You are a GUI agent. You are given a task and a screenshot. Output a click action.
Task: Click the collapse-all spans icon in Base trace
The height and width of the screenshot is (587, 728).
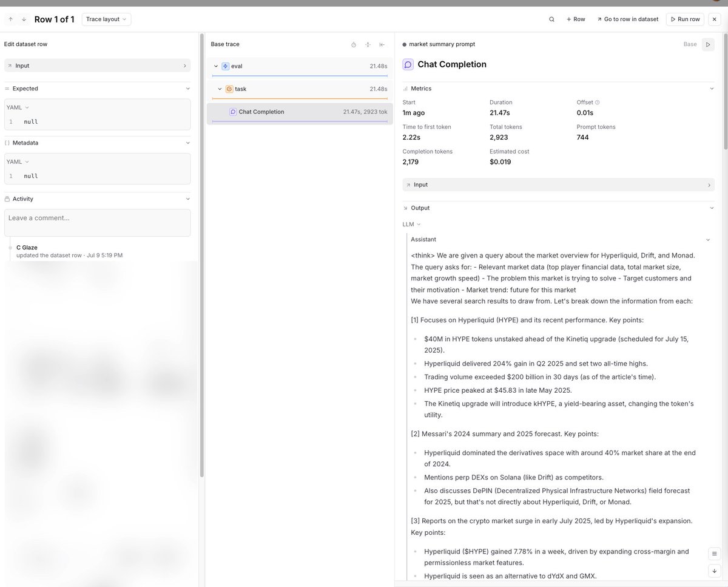click(368, 44)
